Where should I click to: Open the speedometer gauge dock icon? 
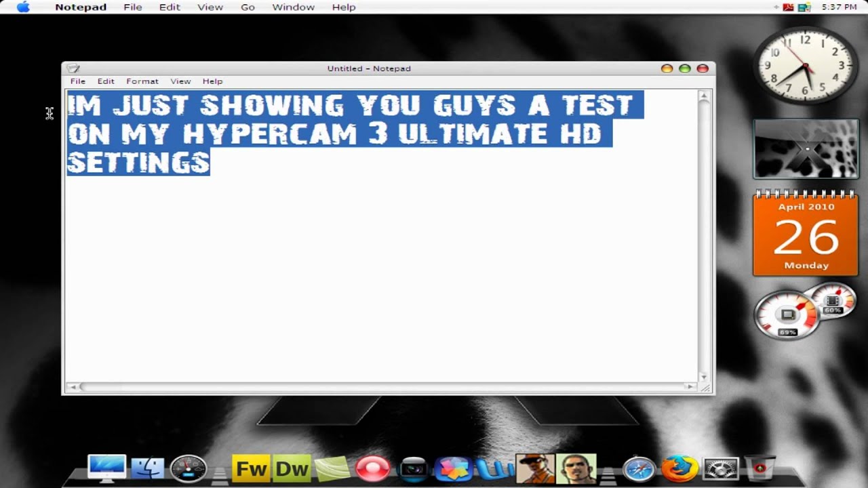pyautogui.click(x=188, y=468)
